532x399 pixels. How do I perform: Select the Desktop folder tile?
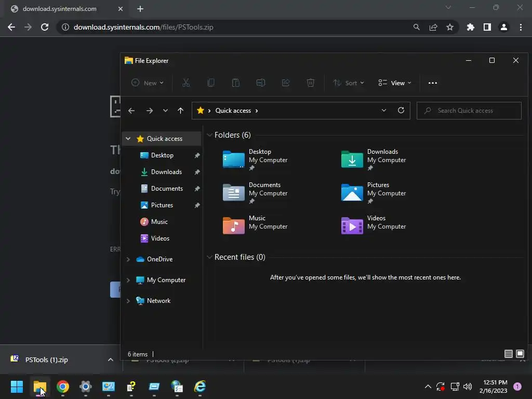click(255, 159)
